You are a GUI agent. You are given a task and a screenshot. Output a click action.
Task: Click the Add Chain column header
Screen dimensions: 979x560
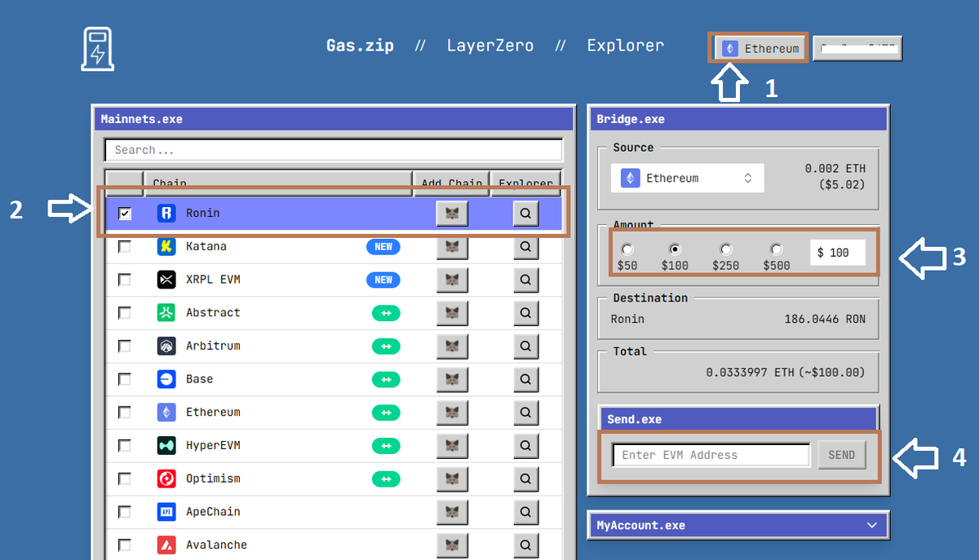pyautogui.click(x=452, y=183)
